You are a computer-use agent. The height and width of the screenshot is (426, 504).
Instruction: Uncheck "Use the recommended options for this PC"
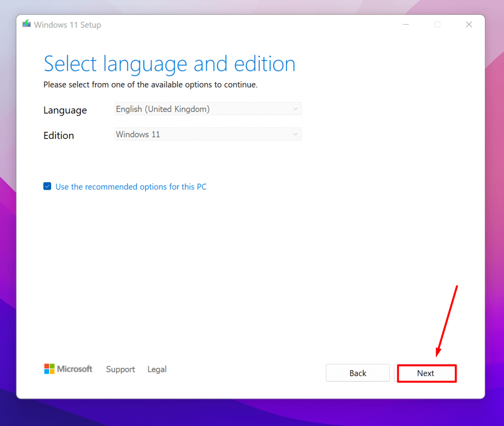pos(47,186)
